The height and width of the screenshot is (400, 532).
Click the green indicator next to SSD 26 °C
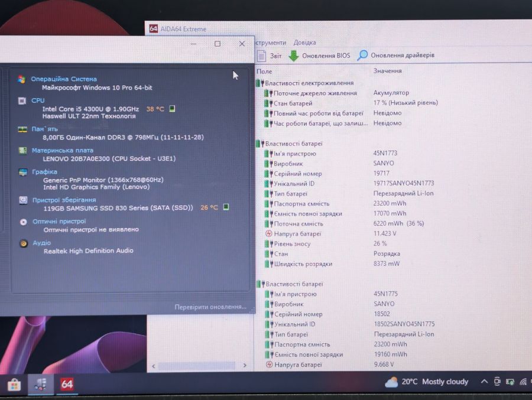[x=226, y=207]
